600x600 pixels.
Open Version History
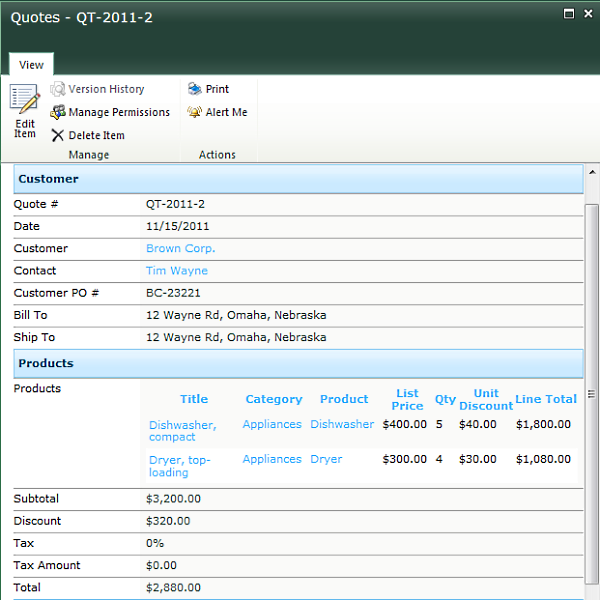click(105, 89)
